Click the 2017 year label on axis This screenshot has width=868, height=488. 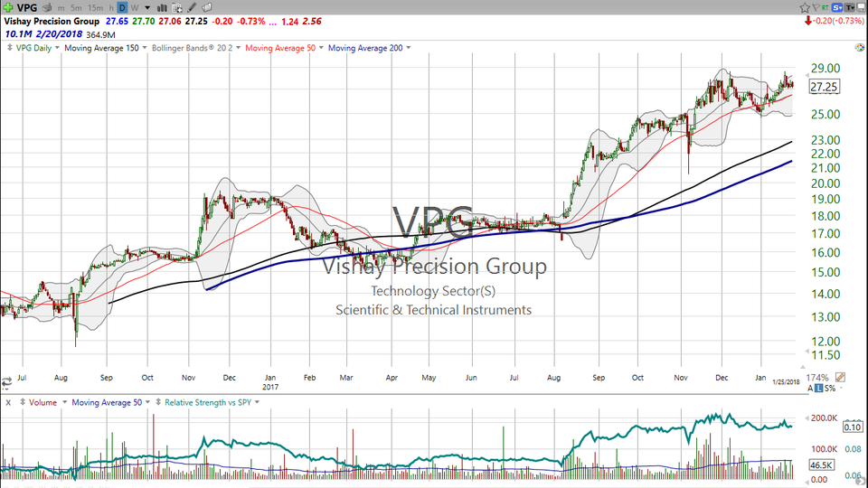(270, 387)
